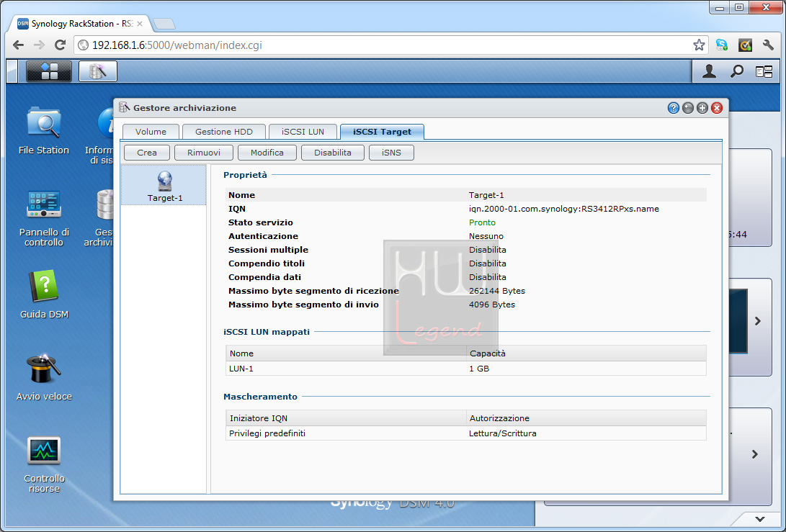Click the Disabilita button
This screenshot has width=786, height=532.
[x=333, y=153]
